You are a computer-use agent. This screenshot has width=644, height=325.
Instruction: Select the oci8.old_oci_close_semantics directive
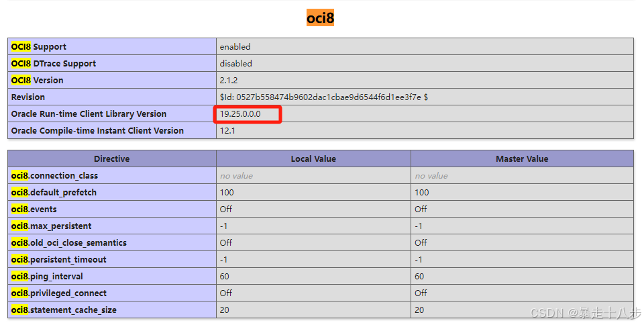(69, 243)
